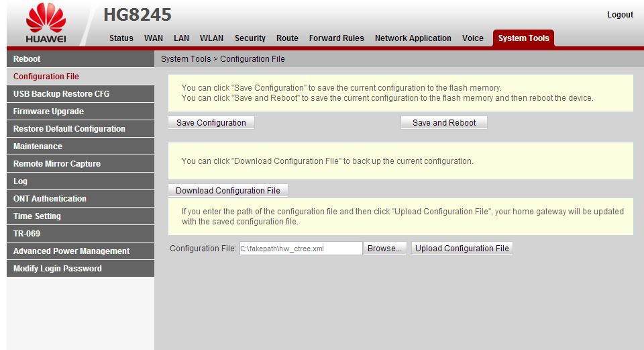Go to ONT Authentication

coord(80,199)
